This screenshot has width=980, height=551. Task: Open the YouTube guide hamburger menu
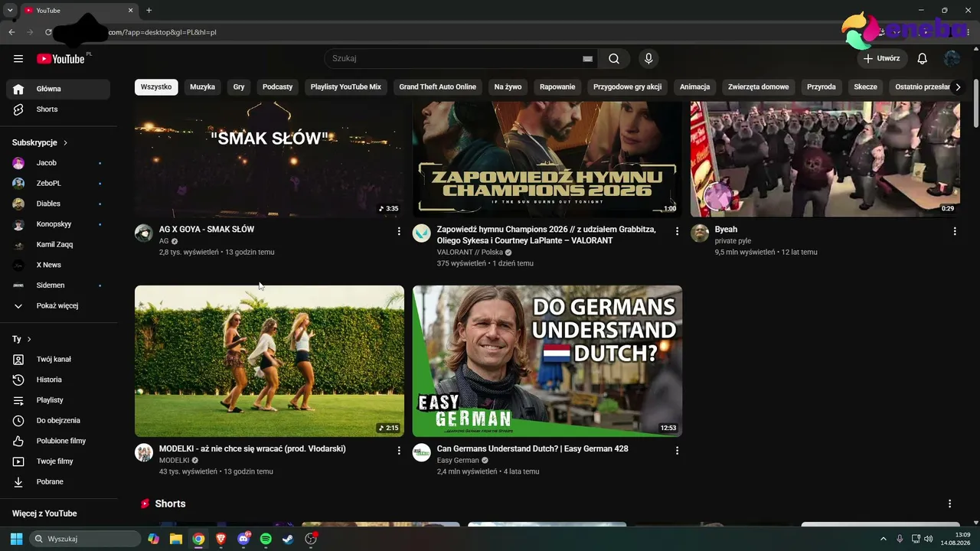click(x=18, y=59)
